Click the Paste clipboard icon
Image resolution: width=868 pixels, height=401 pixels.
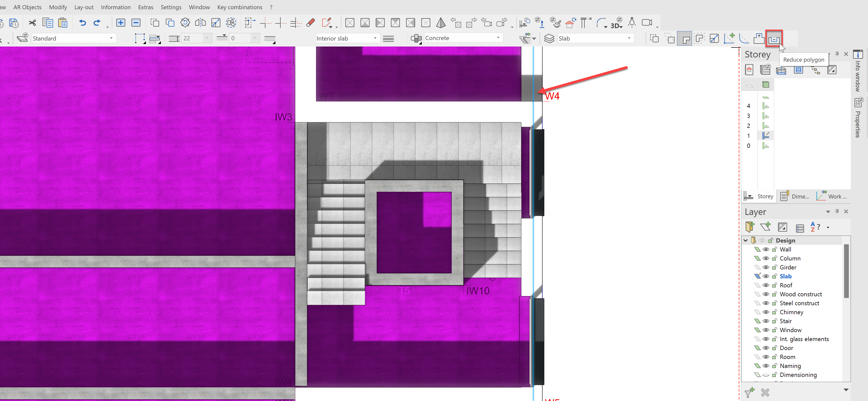(63, 23)
